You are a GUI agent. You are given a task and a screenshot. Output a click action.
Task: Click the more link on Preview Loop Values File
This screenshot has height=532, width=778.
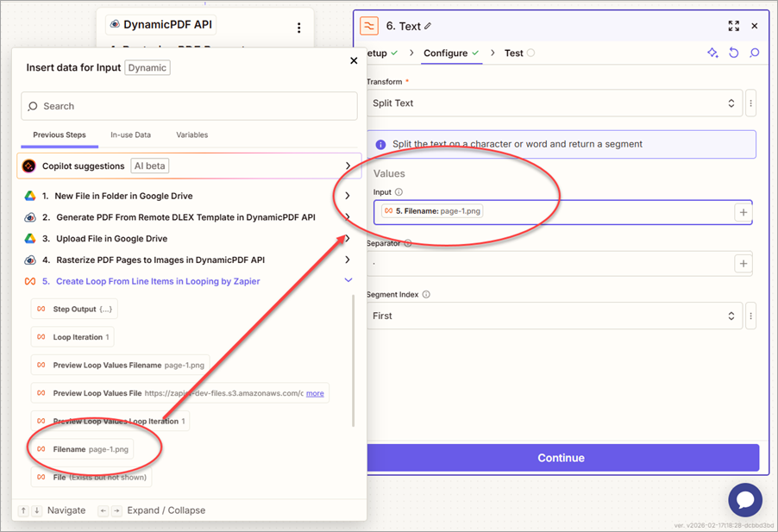315,393
